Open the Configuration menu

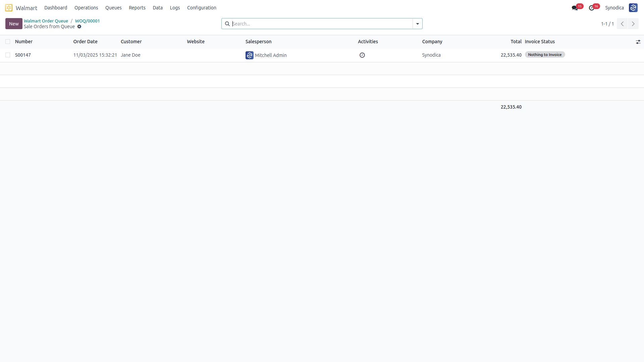click(x=202, y=8)
